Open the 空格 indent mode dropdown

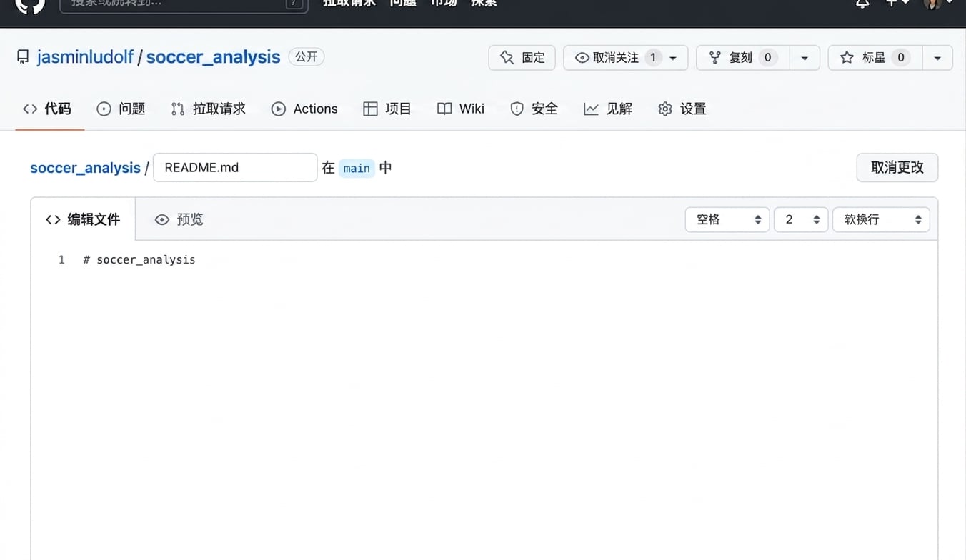coord(727,219)
